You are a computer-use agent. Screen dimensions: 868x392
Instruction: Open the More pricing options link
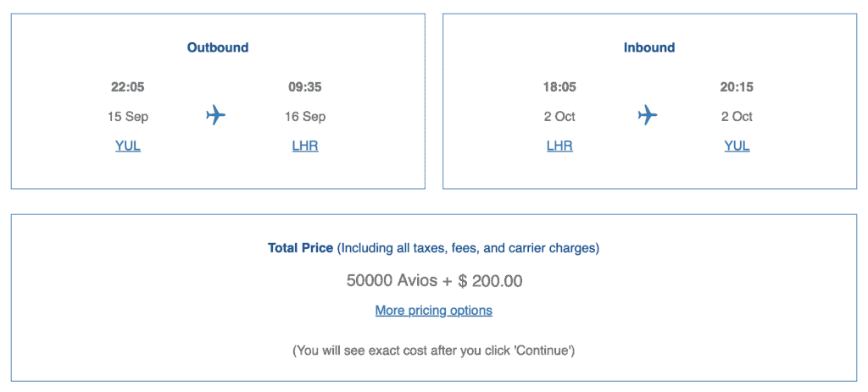tap(433, 310)
